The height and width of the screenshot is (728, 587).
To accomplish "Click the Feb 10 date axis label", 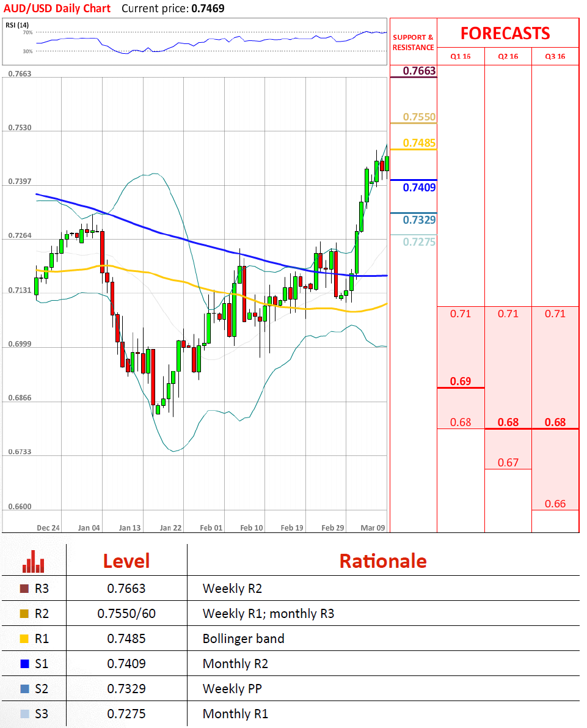I will 252,528.
